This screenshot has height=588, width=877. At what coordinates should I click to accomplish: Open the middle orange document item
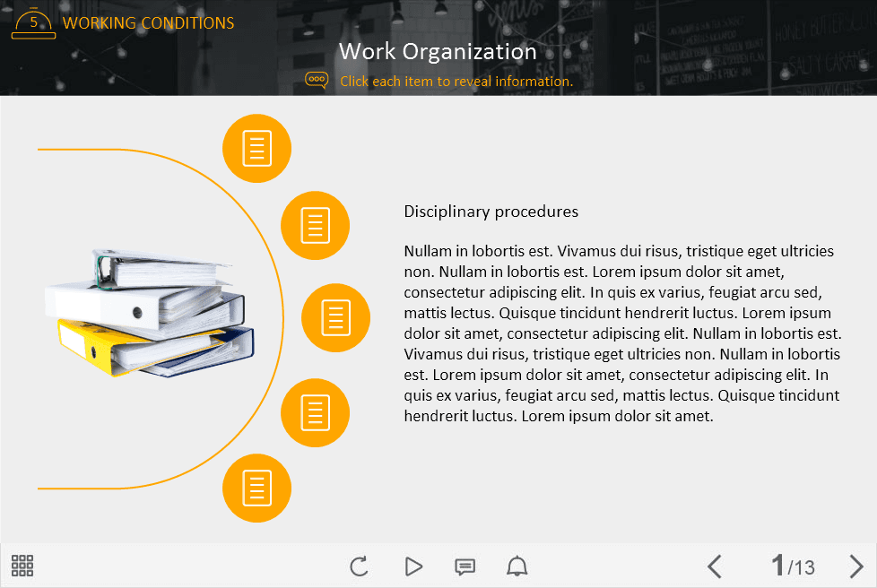pyautogui.click(x=335, y=318)
